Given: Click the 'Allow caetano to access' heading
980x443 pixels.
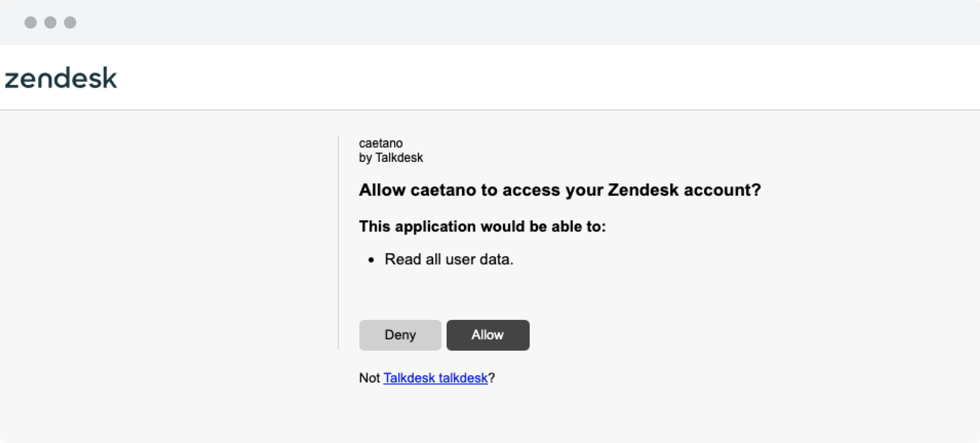Looking at the screenshot, I should (560, 190).
